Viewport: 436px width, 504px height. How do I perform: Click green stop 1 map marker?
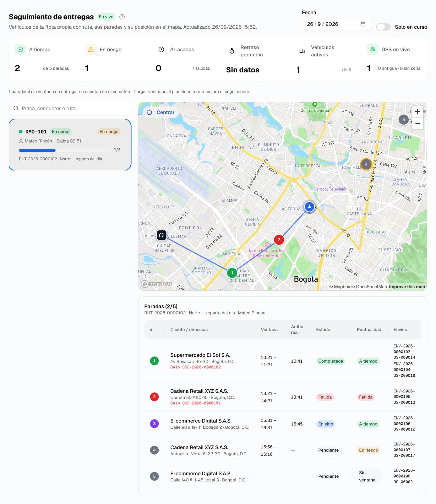[232, 273]
